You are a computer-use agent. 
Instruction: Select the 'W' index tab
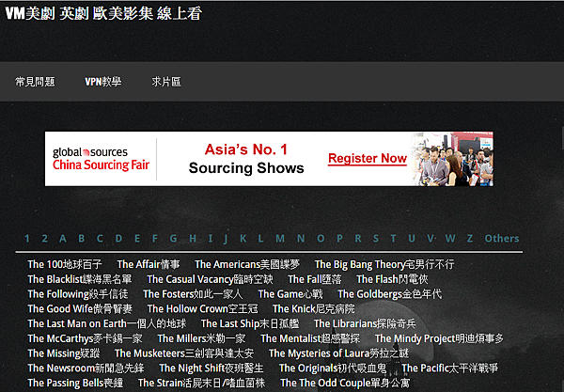coord(450,239)
